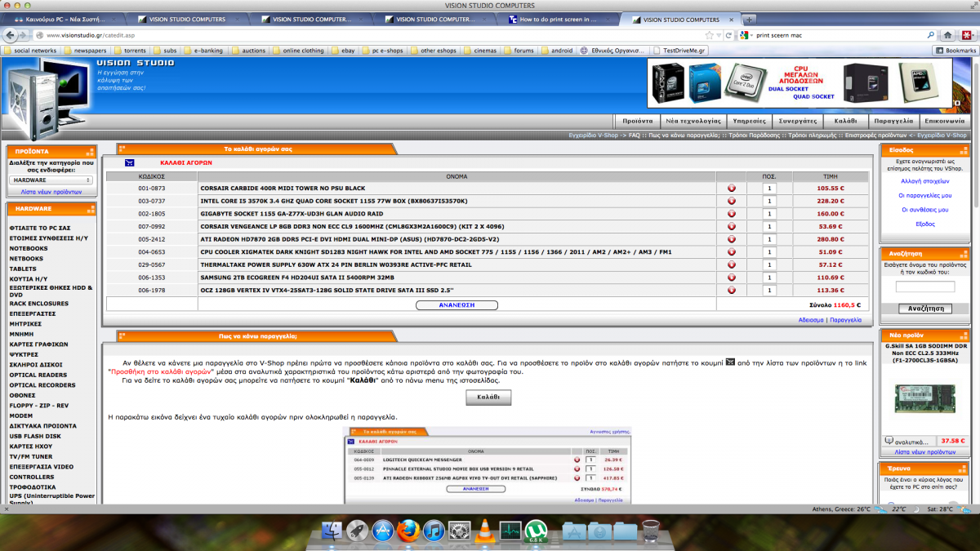Click the G.Skill RAM product thumbnail
The width and height of the screenshot is (980, 551).
coord(925,398)
